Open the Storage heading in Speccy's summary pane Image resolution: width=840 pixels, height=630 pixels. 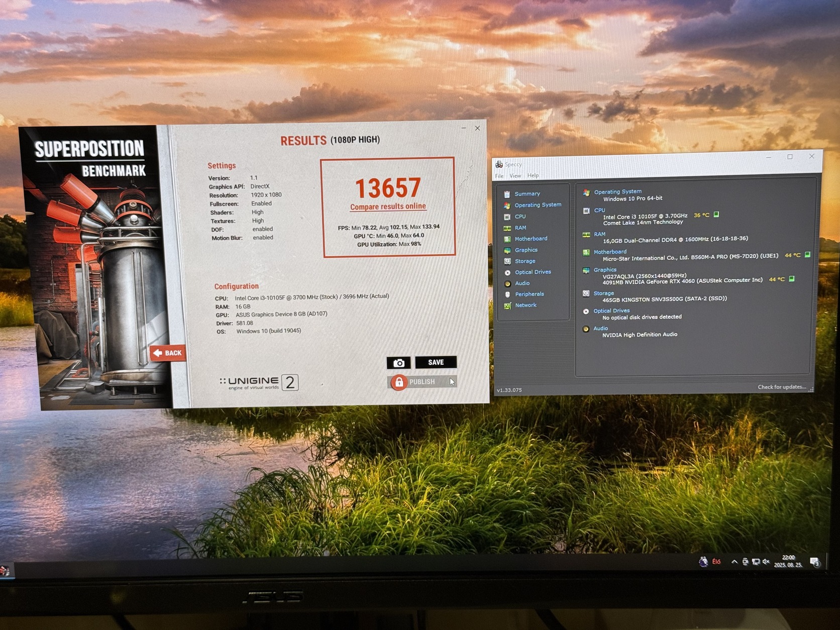603,293
